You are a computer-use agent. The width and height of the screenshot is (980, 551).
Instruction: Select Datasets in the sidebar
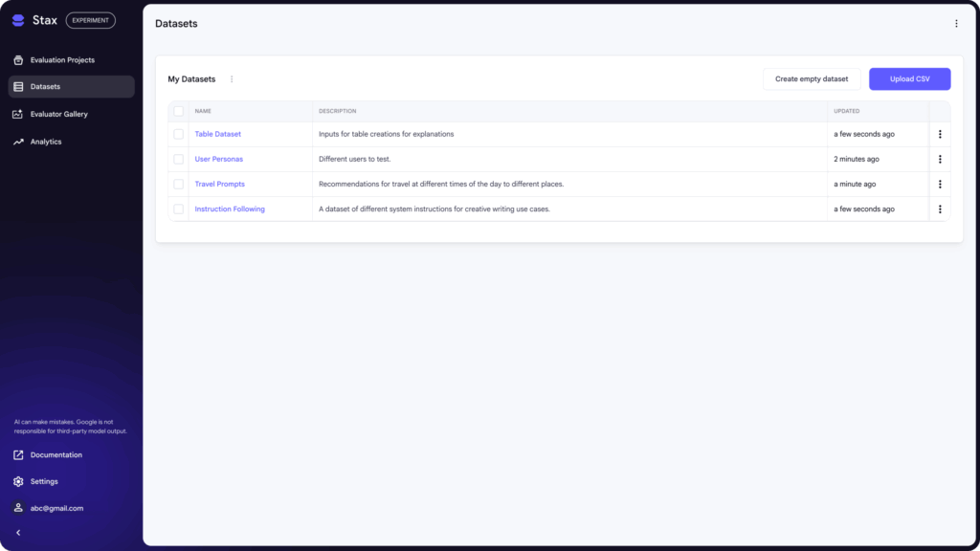tap(71, 87)
